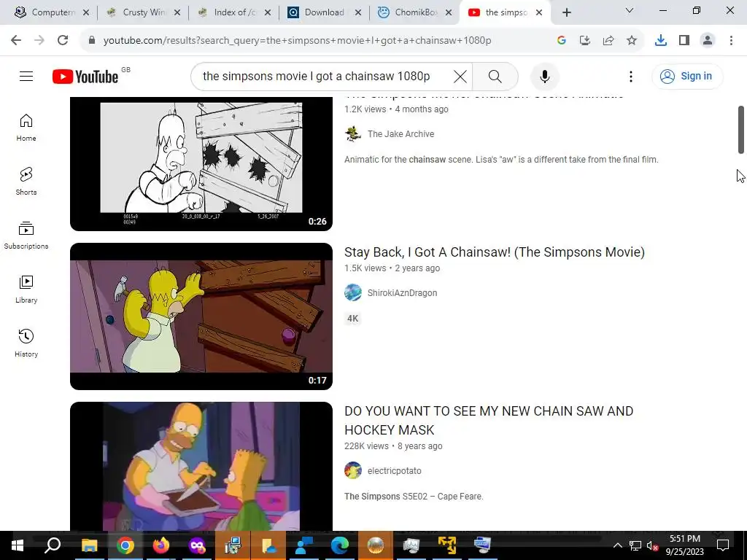Open Chrome three-dot menu
747x560 pixels.
[x=731, y=40]
